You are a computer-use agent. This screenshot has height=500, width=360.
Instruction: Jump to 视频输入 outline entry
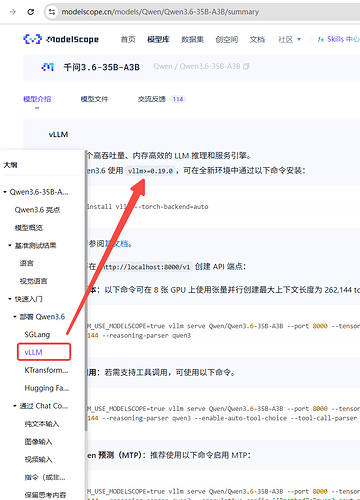tap(38, 459)
